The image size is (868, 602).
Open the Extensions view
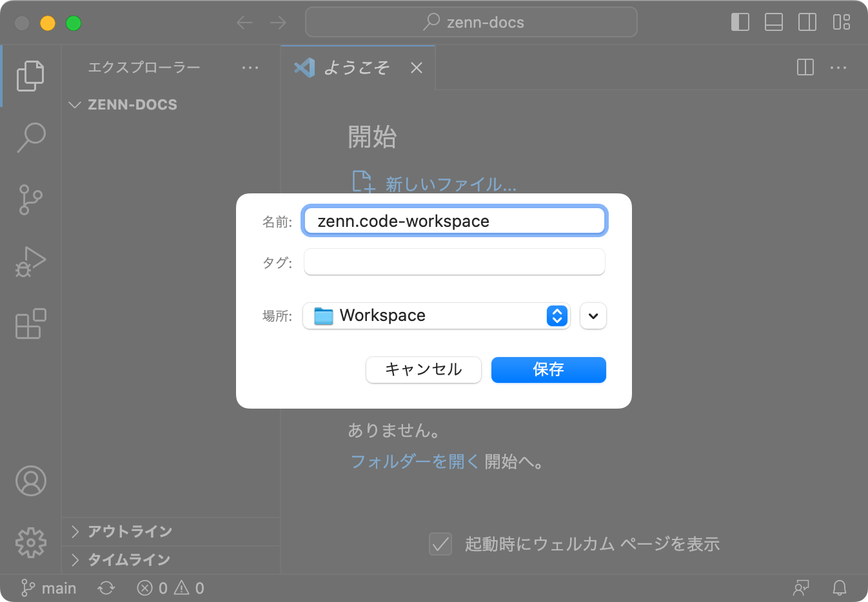point(30,324)
